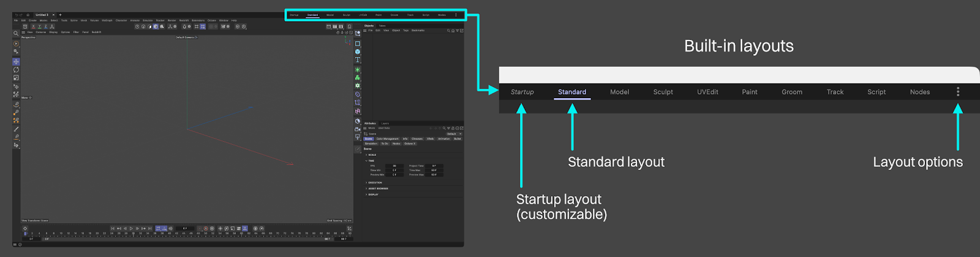
Task: Select the Move tool in left toolbar
Action: [x=16, y=61]
